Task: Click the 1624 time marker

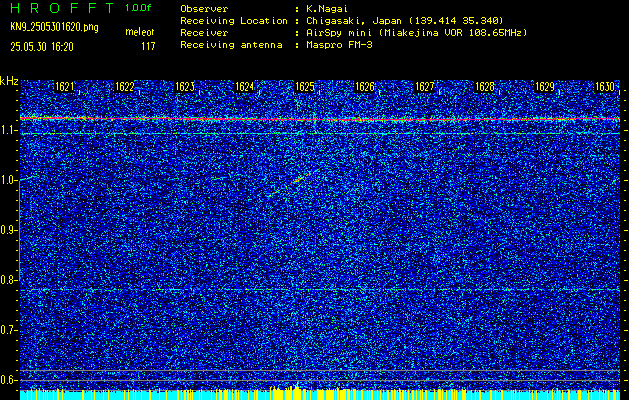Action: tap(244, 87)
